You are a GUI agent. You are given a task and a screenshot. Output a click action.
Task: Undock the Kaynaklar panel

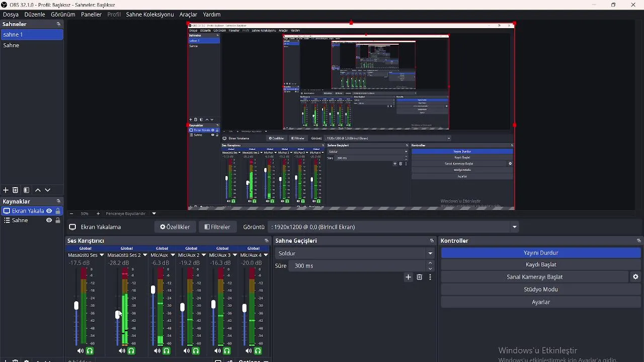[x=58, y=202]
